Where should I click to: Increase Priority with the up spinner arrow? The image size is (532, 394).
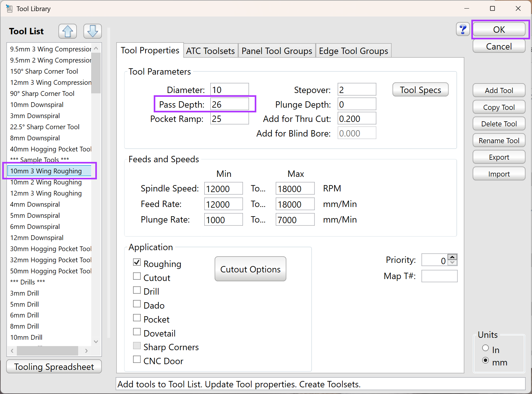tap(452, 257)
